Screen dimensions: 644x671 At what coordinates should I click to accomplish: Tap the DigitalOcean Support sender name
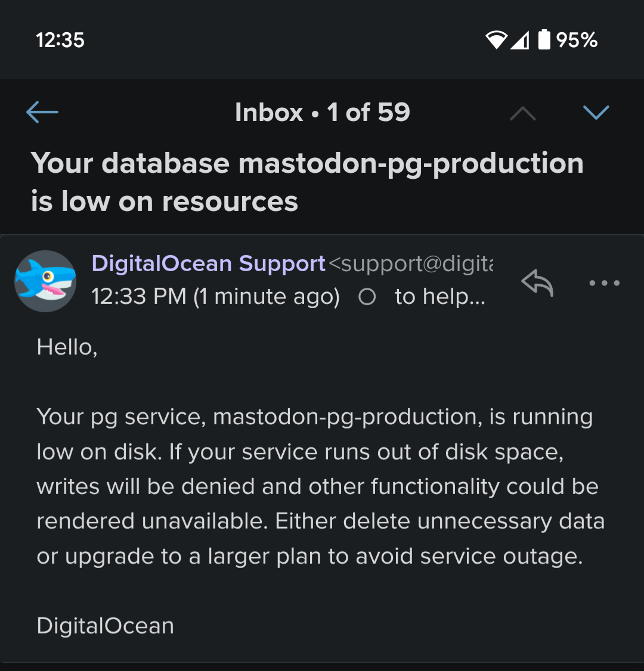click(209, 263)
